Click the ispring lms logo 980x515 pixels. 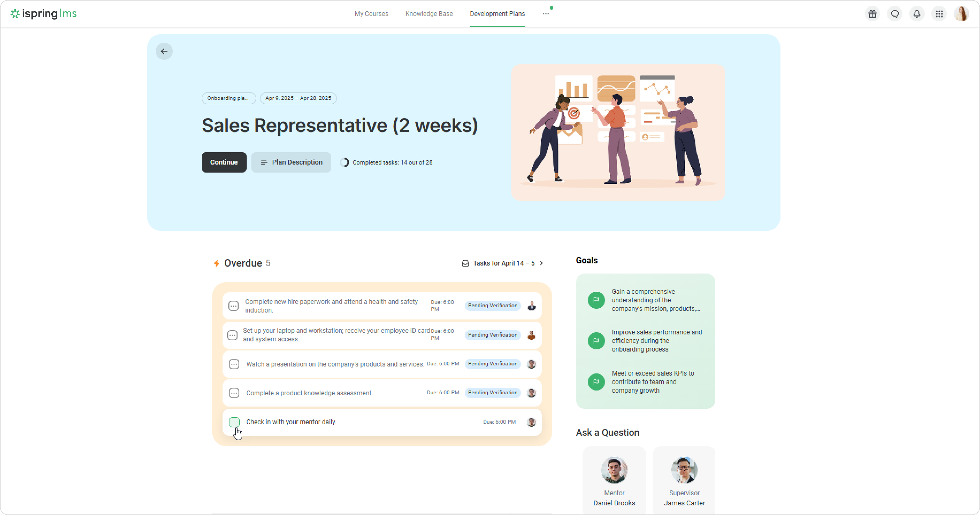point(44,14)
